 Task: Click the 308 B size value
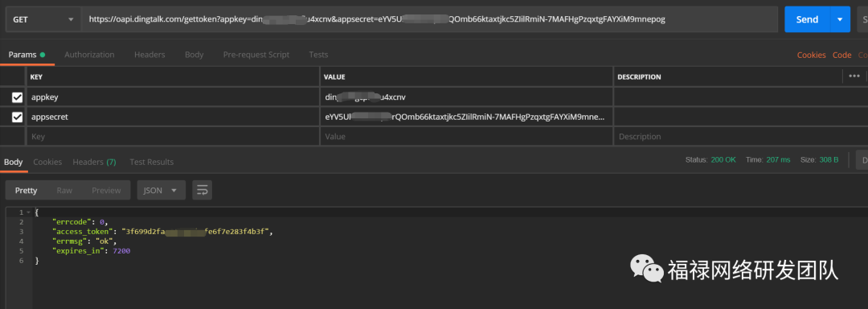click(x=829, y=159)
